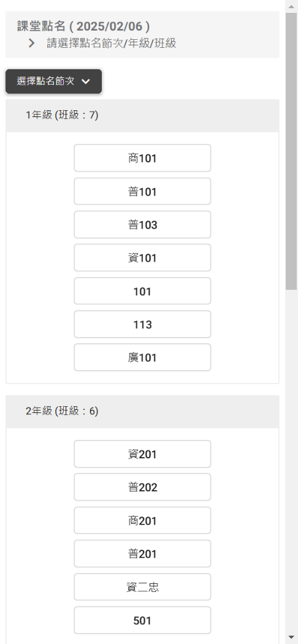Choose class 501
The width and height of the screenshot is (298, 644).
click(x=142, y=621)
